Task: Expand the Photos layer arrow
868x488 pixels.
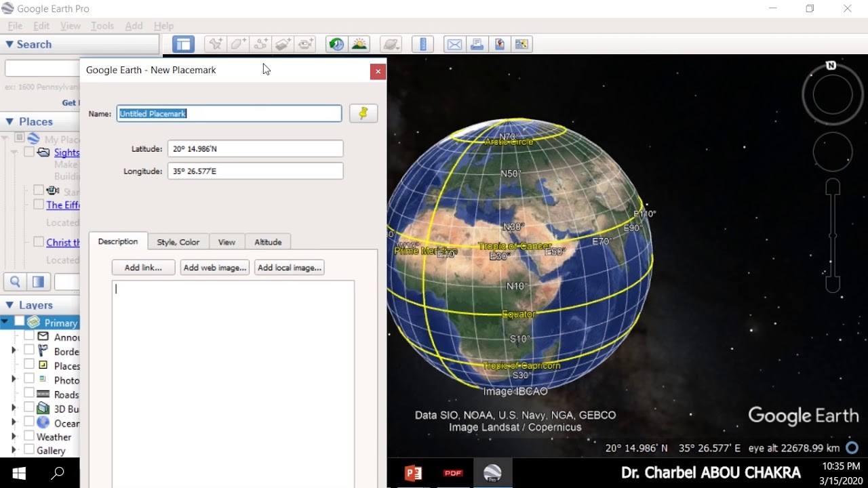Action: click(14, 379)
